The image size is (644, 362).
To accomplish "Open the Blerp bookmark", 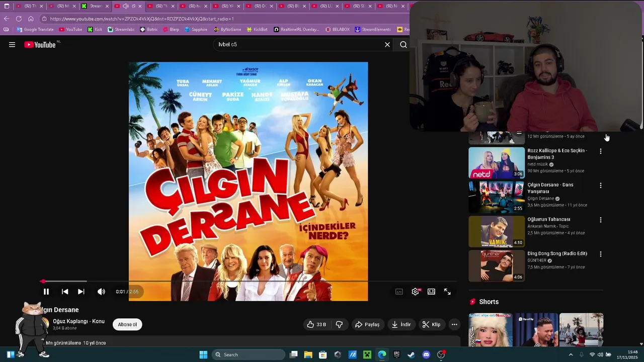I will coord(171,30).
